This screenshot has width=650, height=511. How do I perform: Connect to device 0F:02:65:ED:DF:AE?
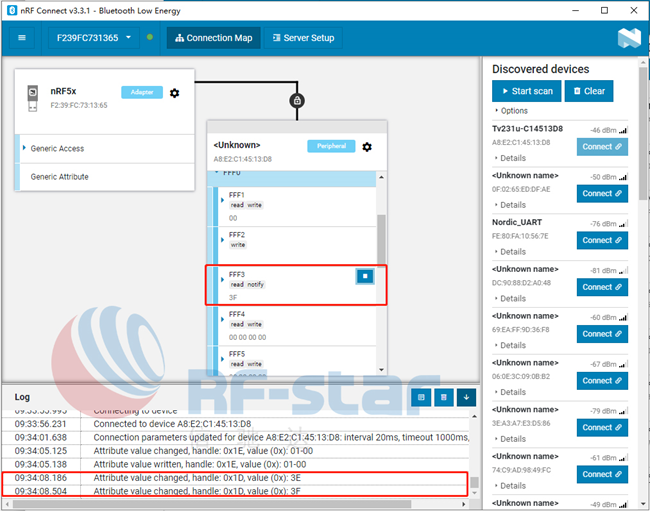tap(602, 194)
